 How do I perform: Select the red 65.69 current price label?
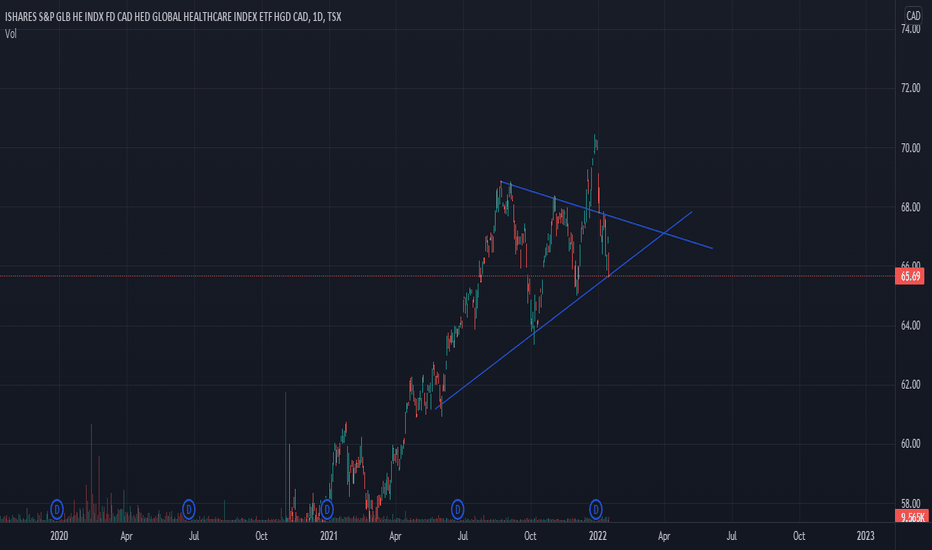click(x=909, y=276)
